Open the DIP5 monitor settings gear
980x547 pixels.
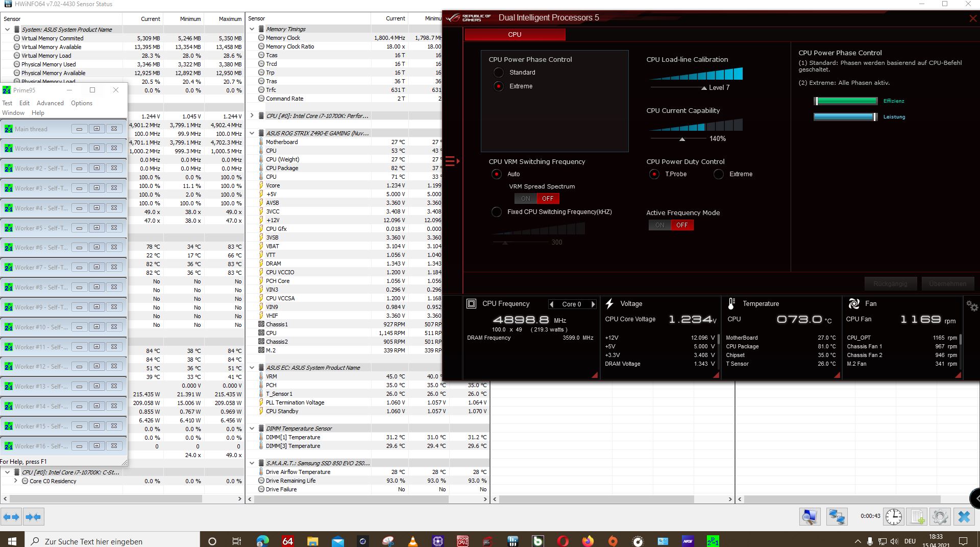972,306
